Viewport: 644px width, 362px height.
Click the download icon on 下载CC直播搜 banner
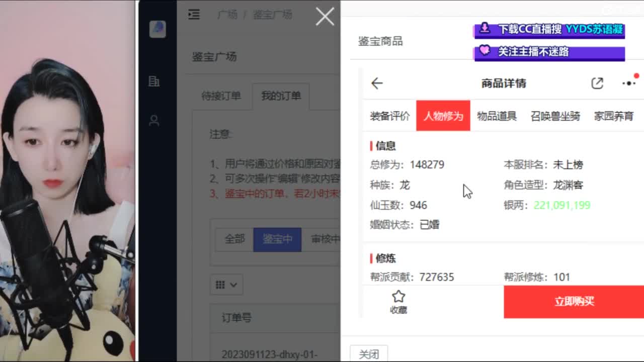pos(485,29)
